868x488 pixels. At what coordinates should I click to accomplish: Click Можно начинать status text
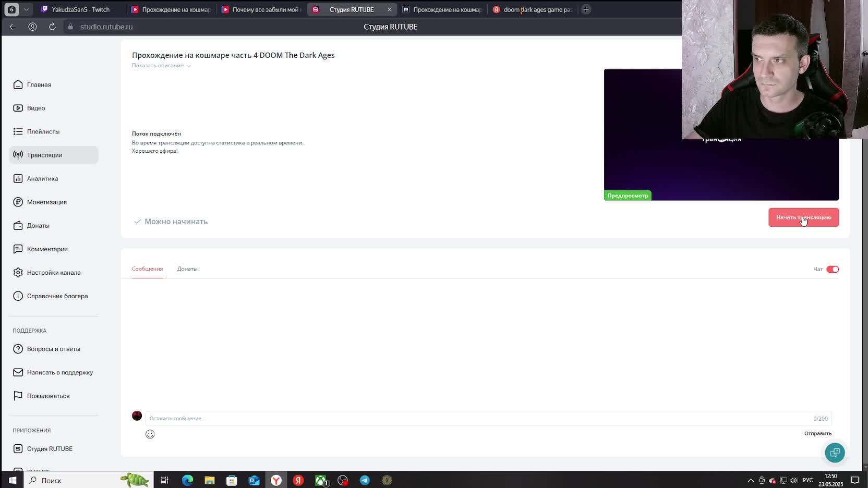[x=176, y=222]
